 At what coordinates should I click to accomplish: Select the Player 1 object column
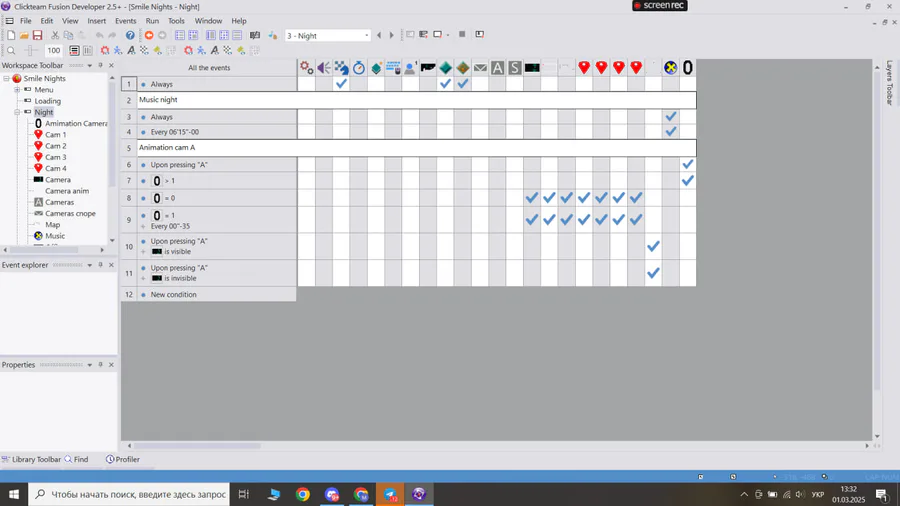pyautogui.click(x=410, y=68)
